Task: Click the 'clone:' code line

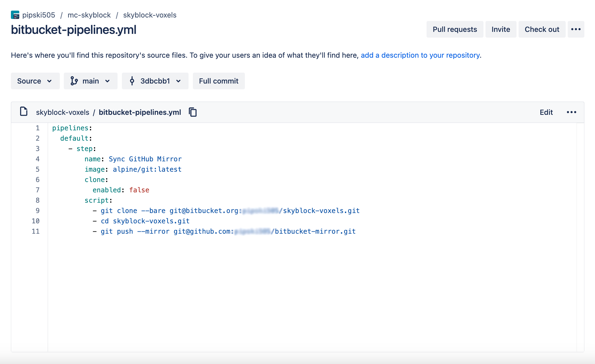Action: [x=96, y=180]
